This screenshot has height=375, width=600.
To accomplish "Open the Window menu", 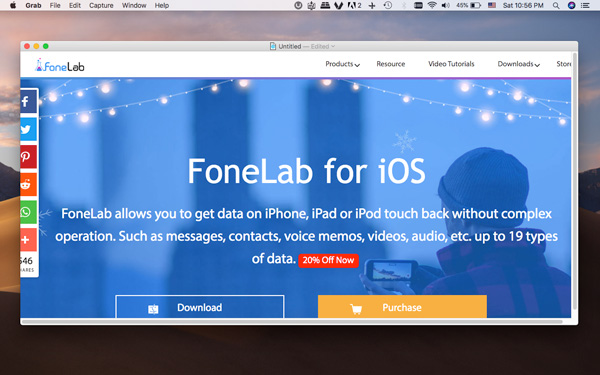I will 134,5.
